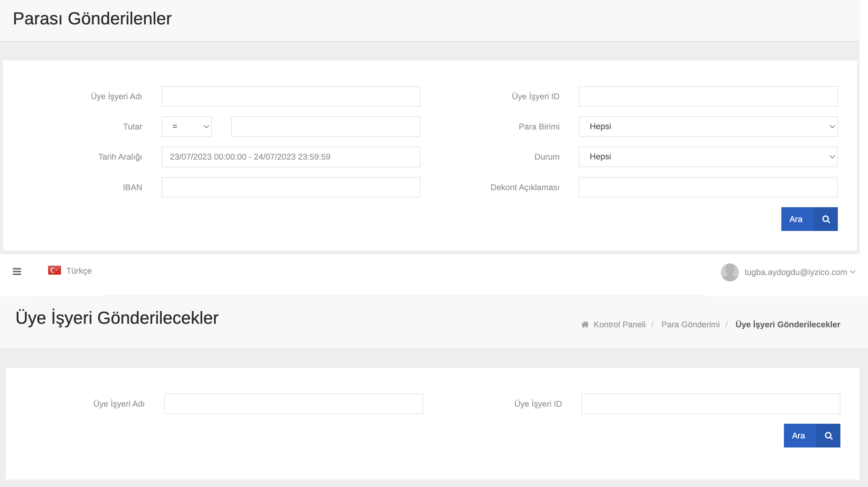Viewport: 868px width, 487px height.
Task: Focus Üye İşyeri ID field in bottom form
Action: pos(710,404)
